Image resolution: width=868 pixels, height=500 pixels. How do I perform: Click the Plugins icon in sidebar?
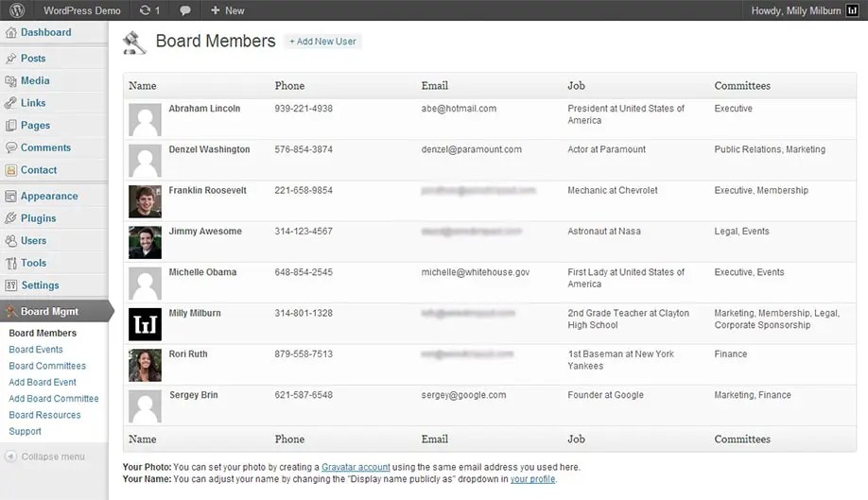[x=11, y=218]
